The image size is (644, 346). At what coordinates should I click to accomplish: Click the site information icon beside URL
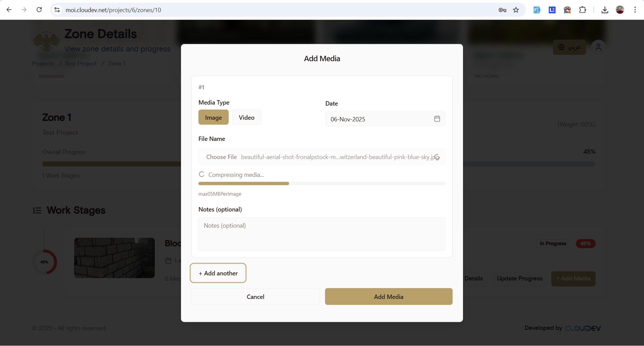[57, 10]
